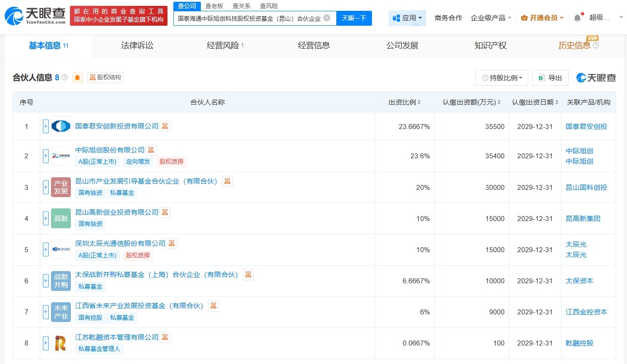Expand the 昆山高新创业投资有限公司 row plus button
Image resolution: width=627 pixels, height=364 pixels.
[x=46, y=219]
